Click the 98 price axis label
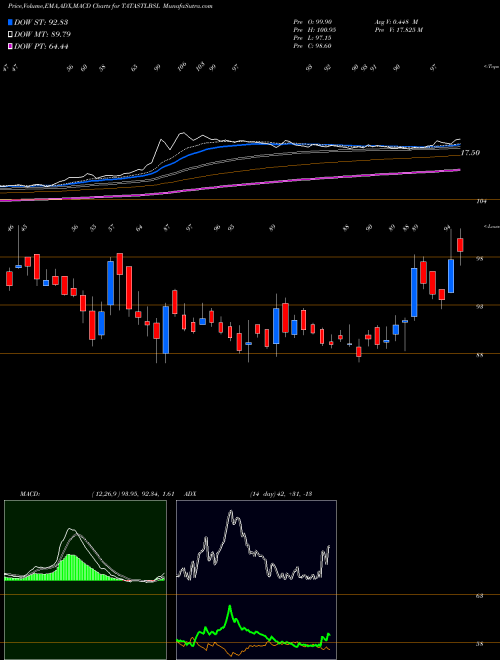The image size is (500, 660). coord(479,258)
